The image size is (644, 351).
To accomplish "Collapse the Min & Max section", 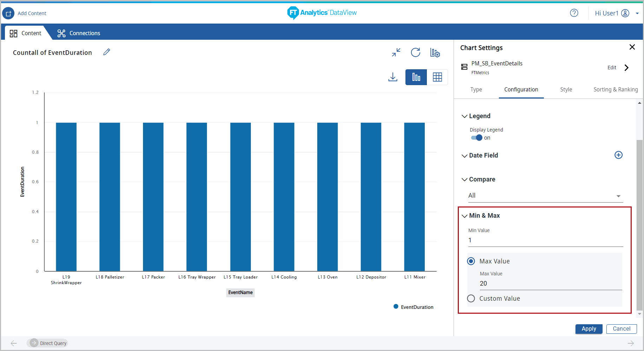I will click(464, 216).
